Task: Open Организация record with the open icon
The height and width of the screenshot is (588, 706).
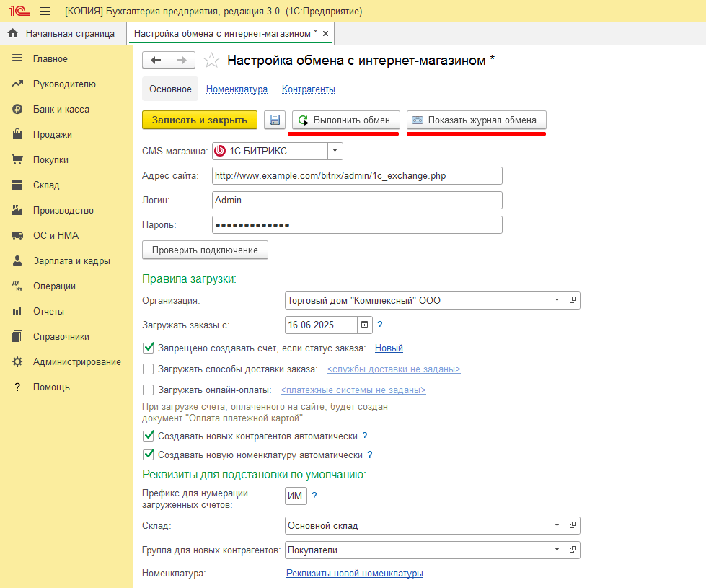Action: click(x=573, y=300)
